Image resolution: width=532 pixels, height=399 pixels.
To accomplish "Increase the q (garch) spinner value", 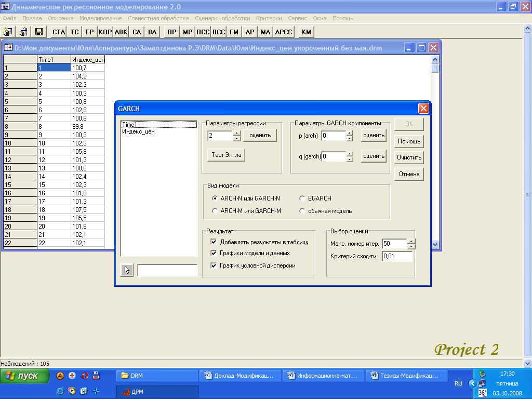I will (x=350, y=154).
